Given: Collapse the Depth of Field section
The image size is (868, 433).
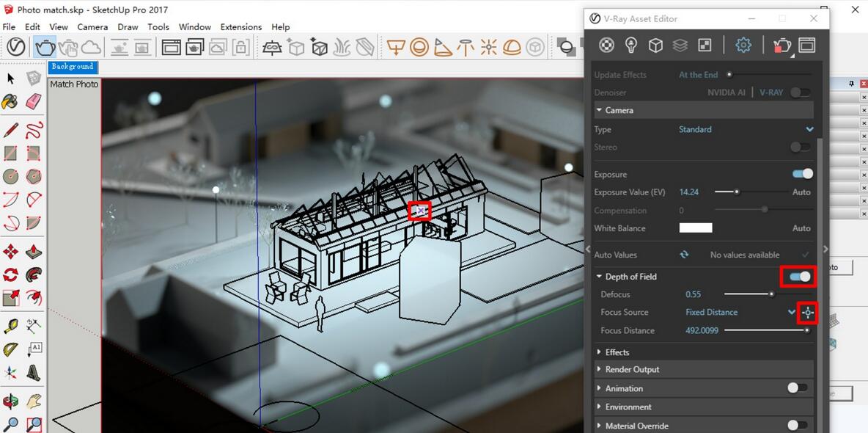Looking at the screenshot, I should 600,277.
